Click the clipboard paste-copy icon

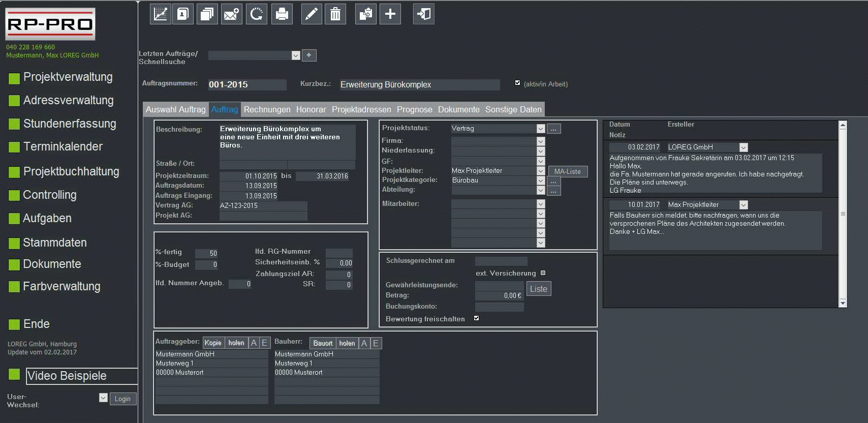tap(365, 14)
